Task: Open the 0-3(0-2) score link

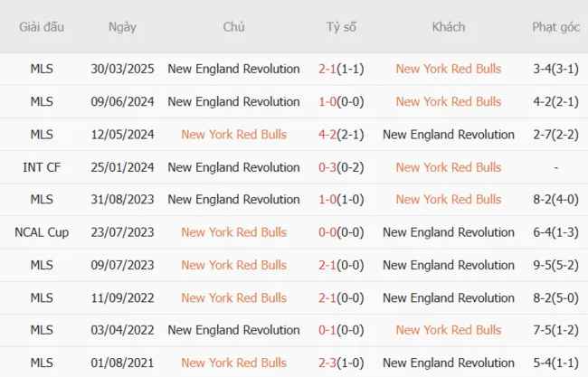Action: pos(341,167)
